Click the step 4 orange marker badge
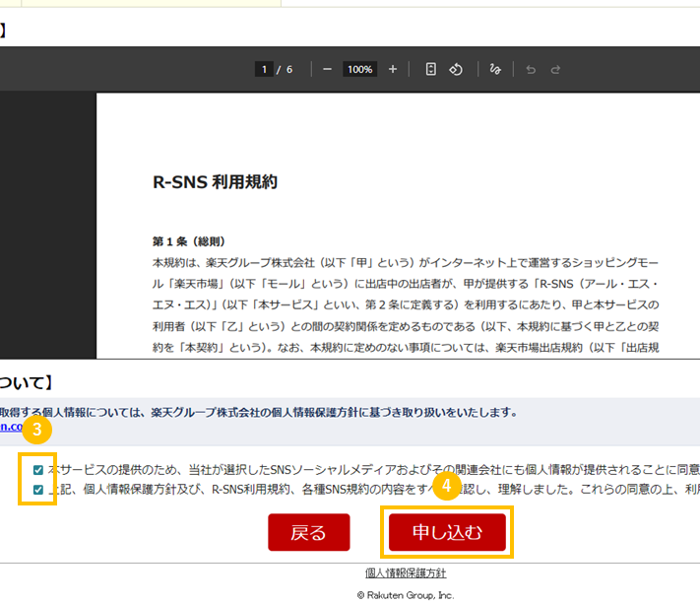Viewport: 700px width, 604px height. pyautogui.click(x=447, y=485)
